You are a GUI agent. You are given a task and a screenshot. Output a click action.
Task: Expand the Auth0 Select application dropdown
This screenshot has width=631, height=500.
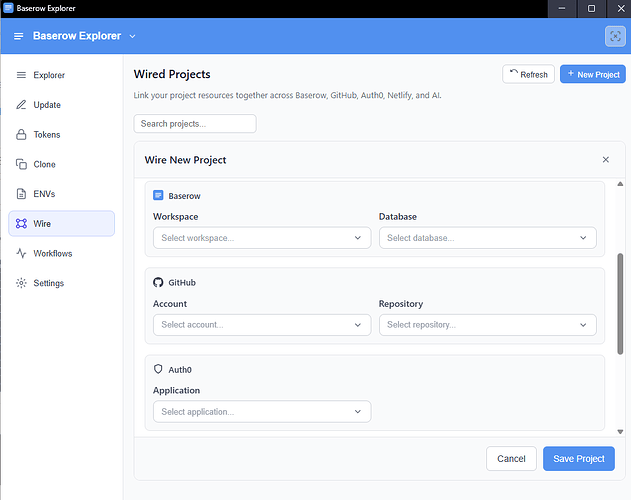(261, 412)
